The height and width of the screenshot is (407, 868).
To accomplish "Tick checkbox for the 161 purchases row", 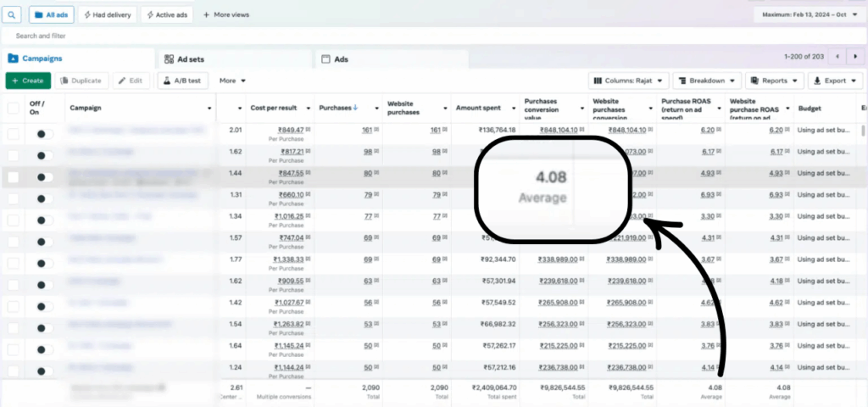I will coord(14,134).
